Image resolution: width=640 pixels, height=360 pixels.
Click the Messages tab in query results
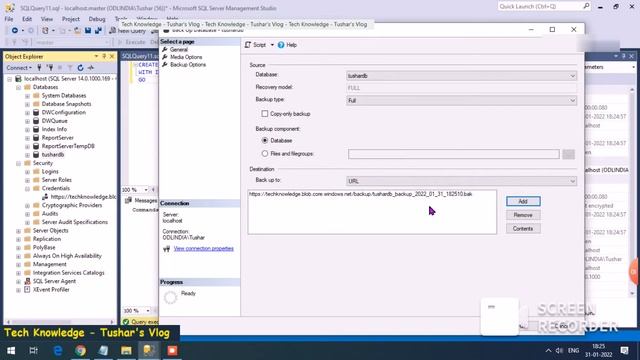pos(141,200)
